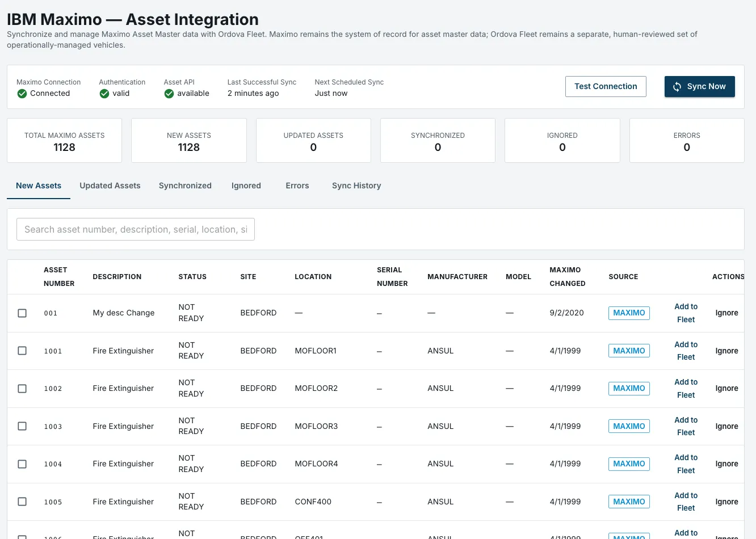The height and width of the screenshot is (539, 756).
Task: Click the New Assets summary card
Action: (x=189, y=141)
